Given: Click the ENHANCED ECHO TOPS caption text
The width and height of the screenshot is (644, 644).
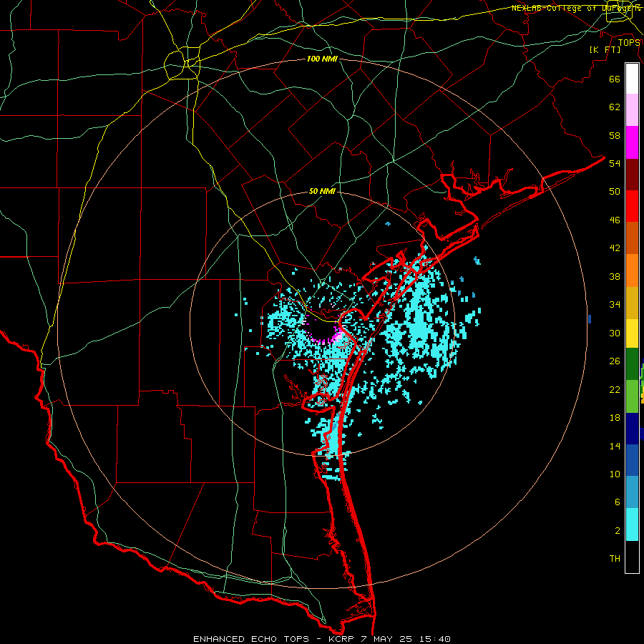Looking at the screenshot, I should [x=251, y=639].
